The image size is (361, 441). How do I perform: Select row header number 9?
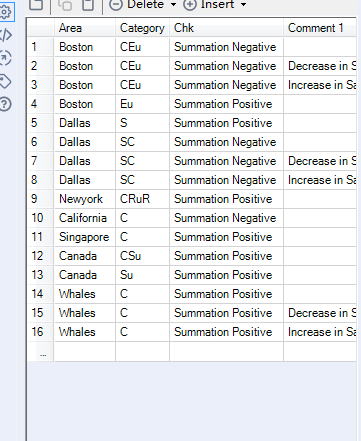pos(40,199)
